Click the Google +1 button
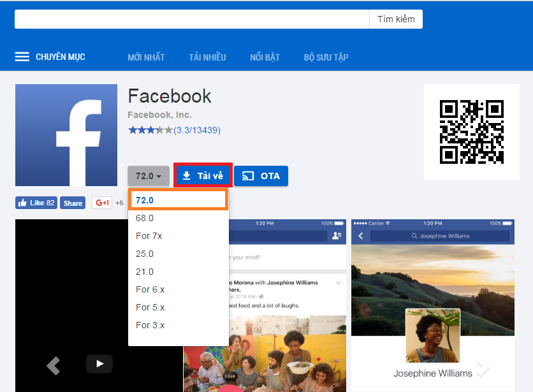This screenshot has width=533, height=392. (x=102, y=203)
